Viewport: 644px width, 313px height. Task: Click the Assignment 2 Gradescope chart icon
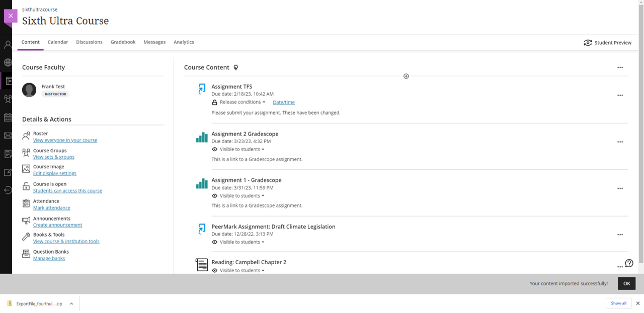202,137
